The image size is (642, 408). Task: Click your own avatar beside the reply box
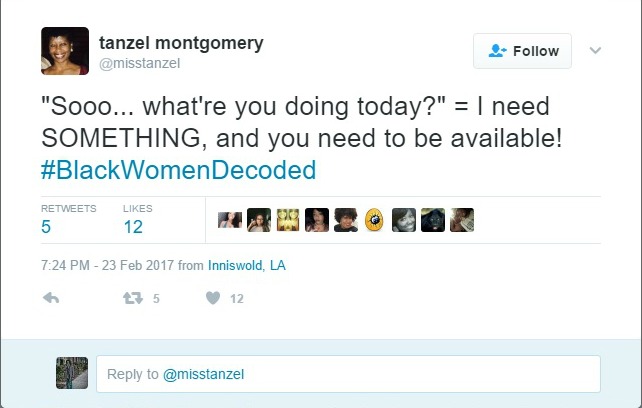72,373
